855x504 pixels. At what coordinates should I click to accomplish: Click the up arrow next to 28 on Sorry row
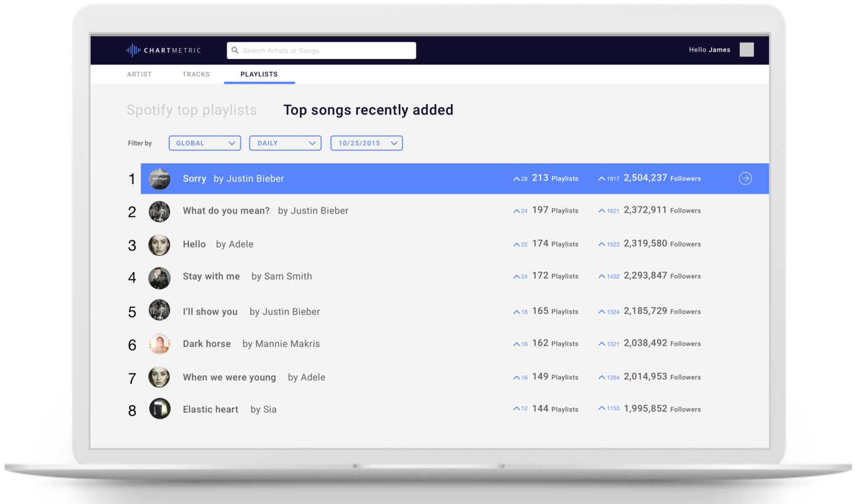pyautogui.click(x=516, y=179)
